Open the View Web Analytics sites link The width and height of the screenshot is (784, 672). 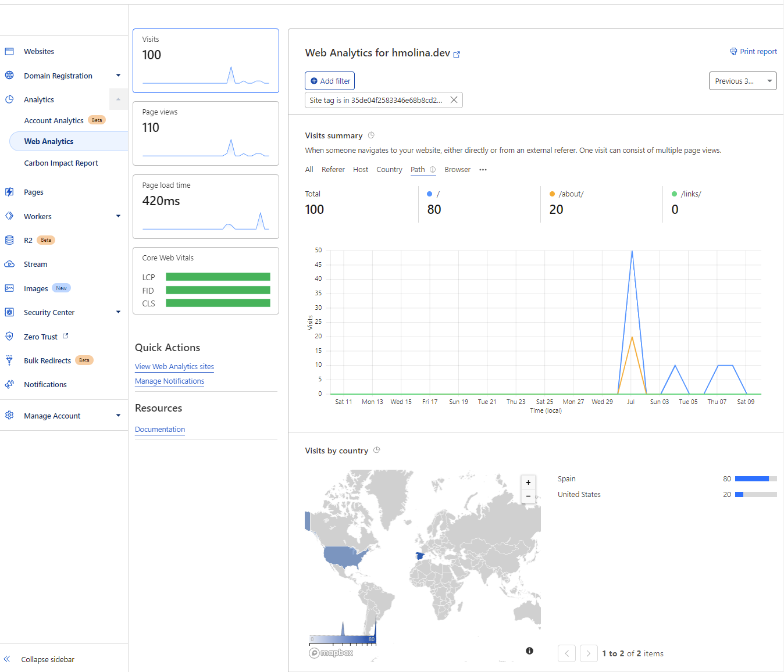174,367
